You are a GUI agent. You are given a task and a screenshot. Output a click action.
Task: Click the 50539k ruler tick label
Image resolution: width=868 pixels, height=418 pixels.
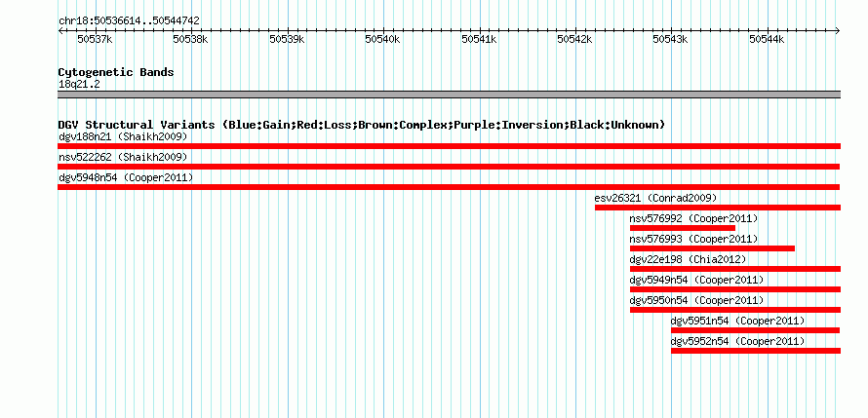pyautogui.click(x=287, y=39)
